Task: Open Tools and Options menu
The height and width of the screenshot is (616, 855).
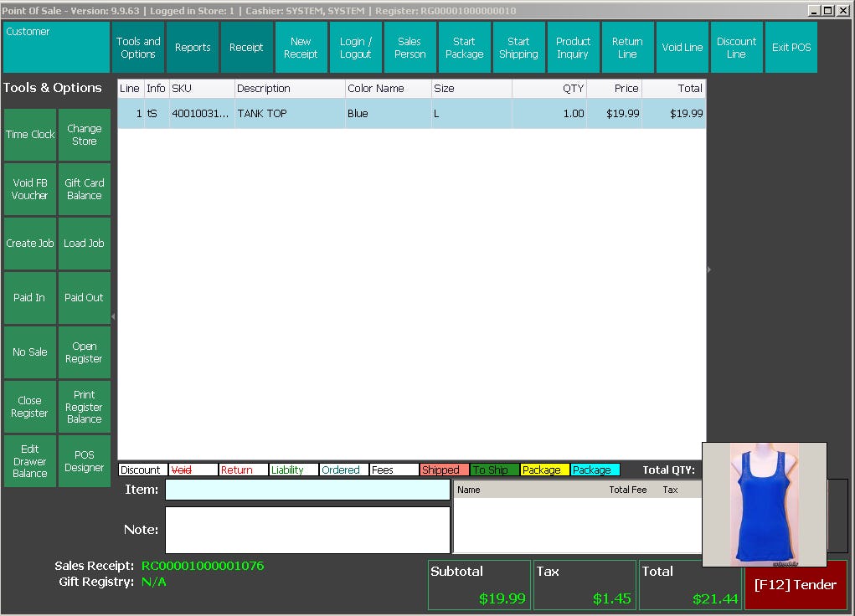Action: coord(138,48)
